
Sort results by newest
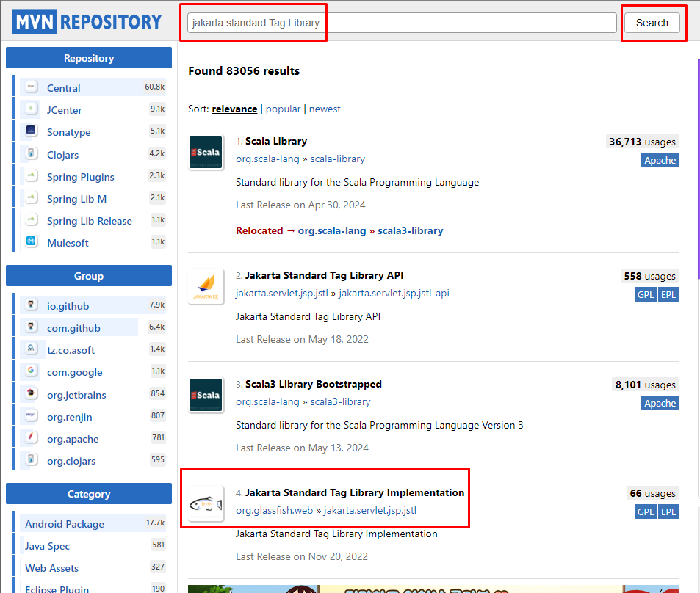(325, 109)
